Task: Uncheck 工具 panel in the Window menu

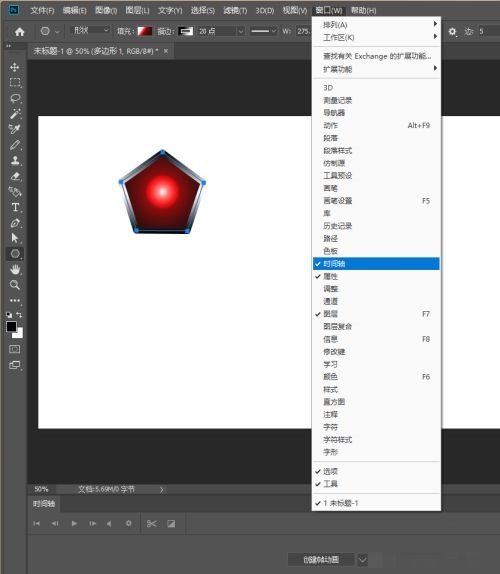Action: pyautogui.click(x=376, y=484)
